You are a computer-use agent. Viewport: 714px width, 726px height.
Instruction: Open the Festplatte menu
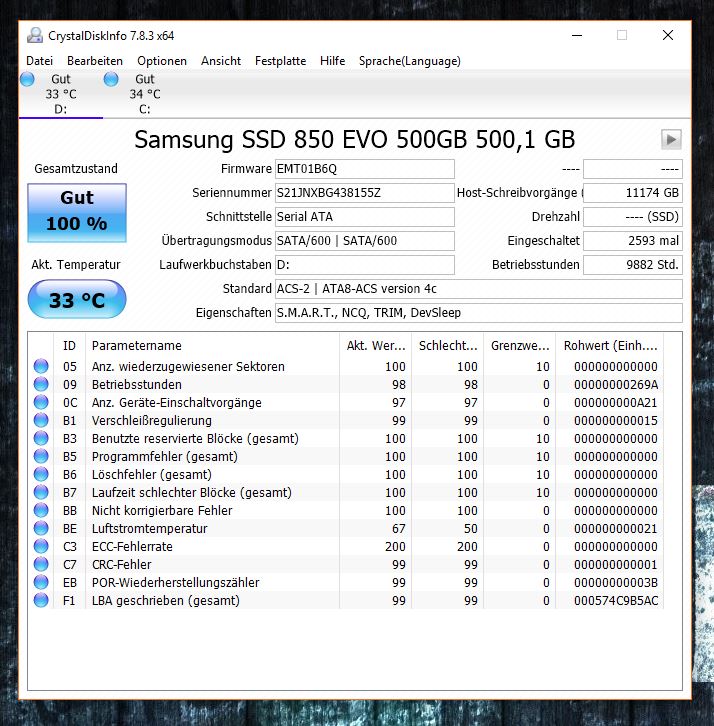pyautogui.click(x=281, y=61)
